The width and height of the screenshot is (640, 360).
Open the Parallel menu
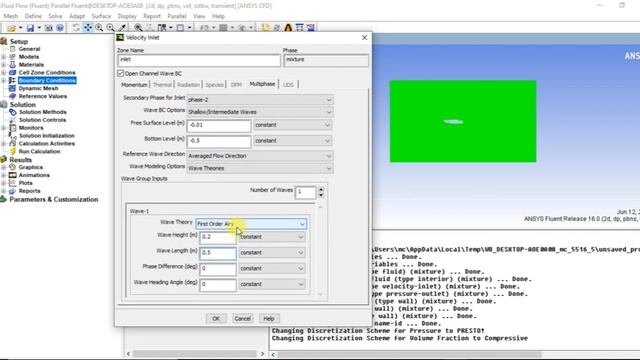coord(177,16)
